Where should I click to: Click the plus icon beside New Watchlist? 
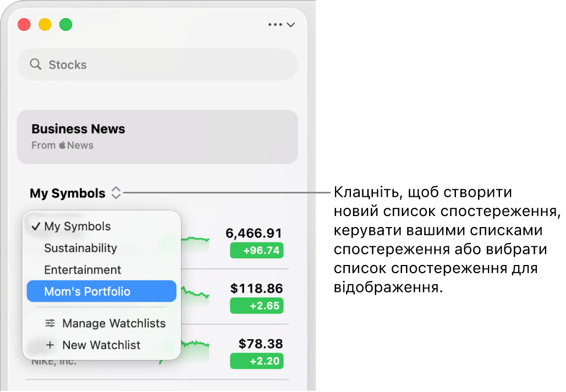pyautogui.click(x=50, y=345)
